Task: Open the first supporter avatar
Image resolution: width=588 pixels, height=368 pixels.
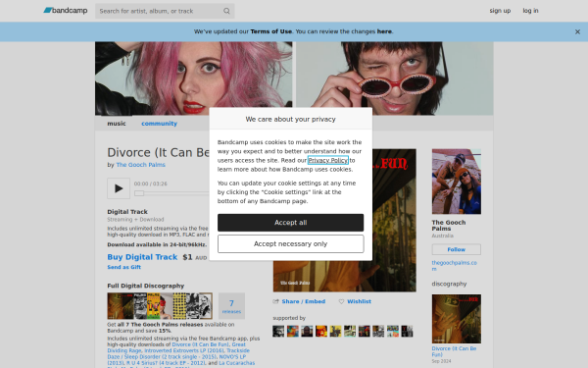Action: click(x=278, y=332)
